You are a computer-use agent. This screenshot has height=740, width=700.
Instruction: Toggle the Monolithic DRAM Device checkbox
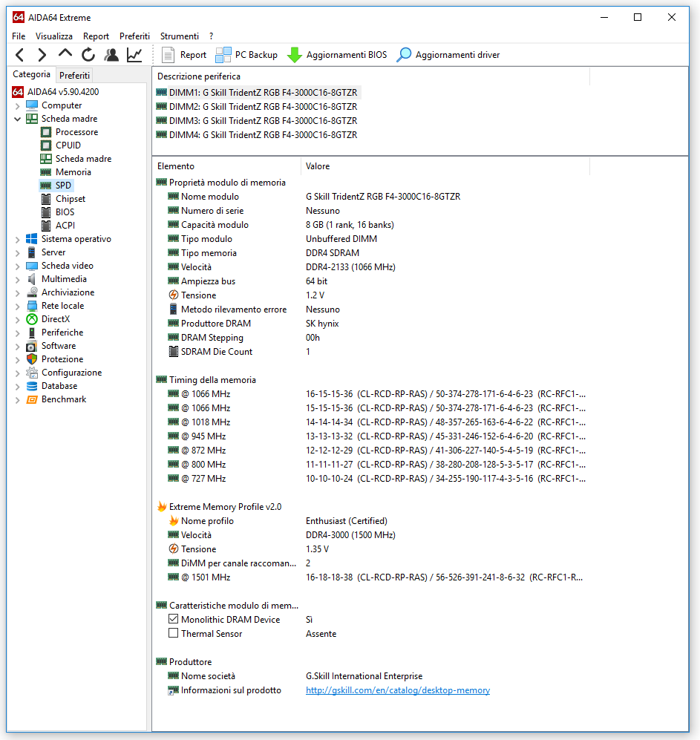(173, 619)
